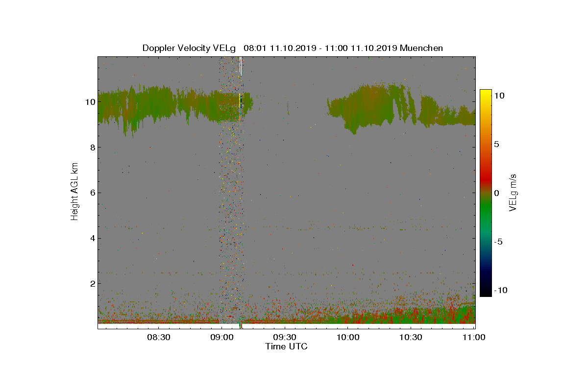Click the 10:30 time tick label
Screen dimensions: 588x392
coord(411,337)
